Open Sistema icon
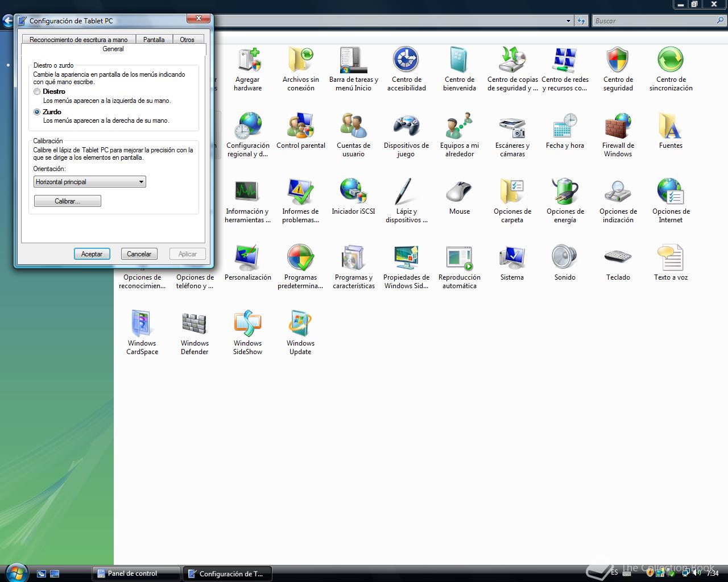Image resolution: width=728 pixels, height=582 pixels. click(512, 258)
